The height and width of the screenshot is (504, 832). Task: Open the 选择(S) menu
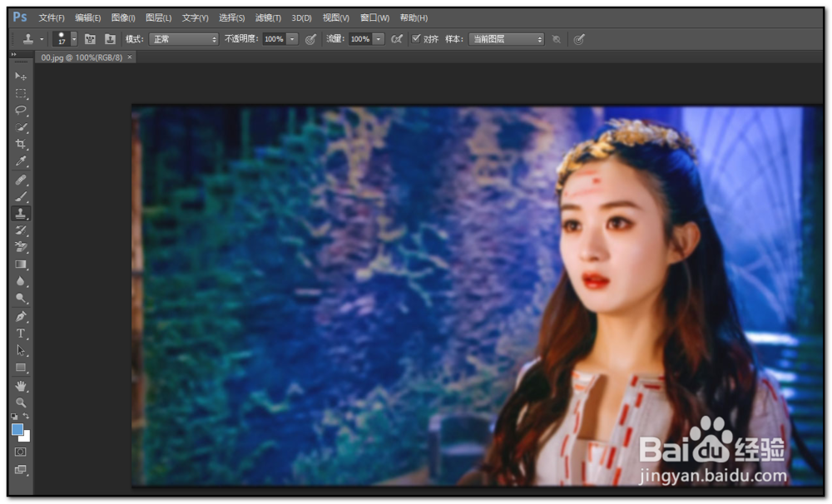tap(232, 18)
